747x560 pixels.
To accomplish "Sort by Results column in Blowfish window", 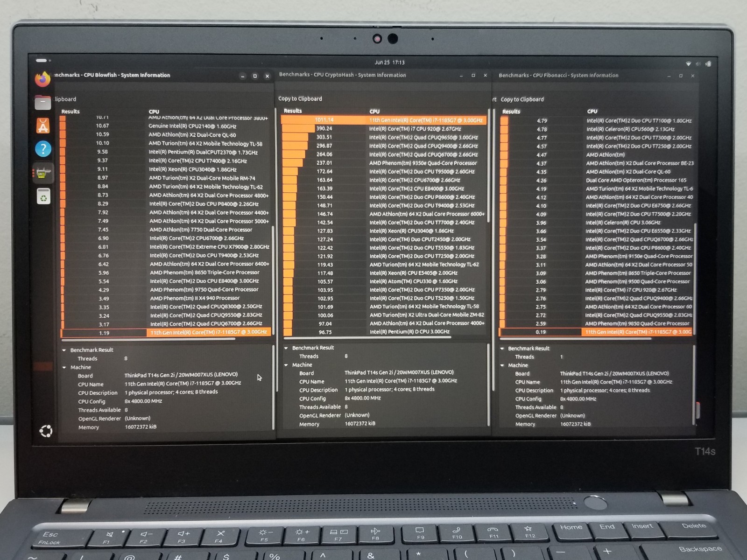I will (70, 112).
